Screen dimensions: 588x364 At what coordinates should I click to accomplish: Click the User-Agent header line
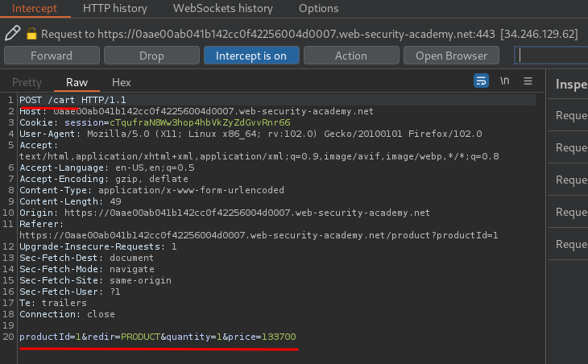click(251, 134)
